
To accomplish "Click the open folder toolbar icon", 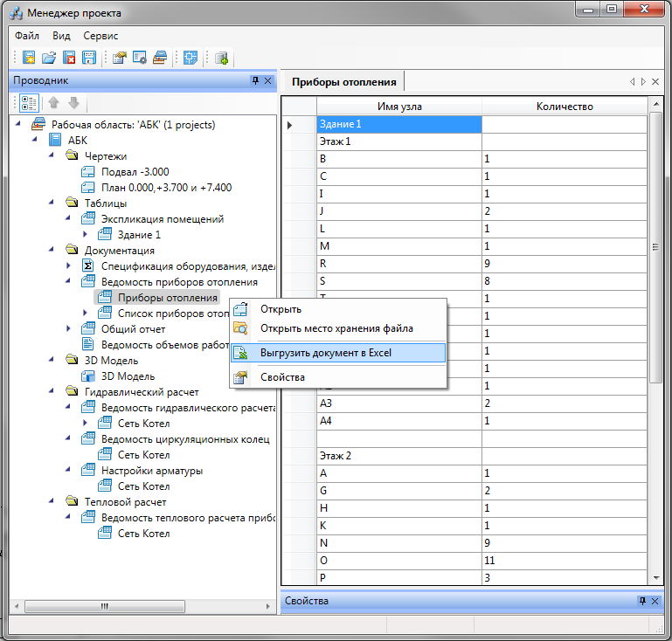I will (x=49, y=58).
